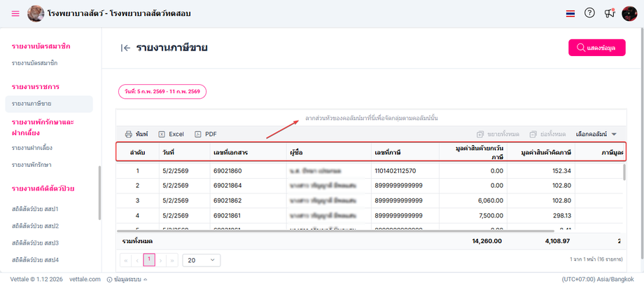Click the sidebar vertical scrollbar
This screenshot has height=286, width=644.
pyautogui.click(x=99, y=193)
